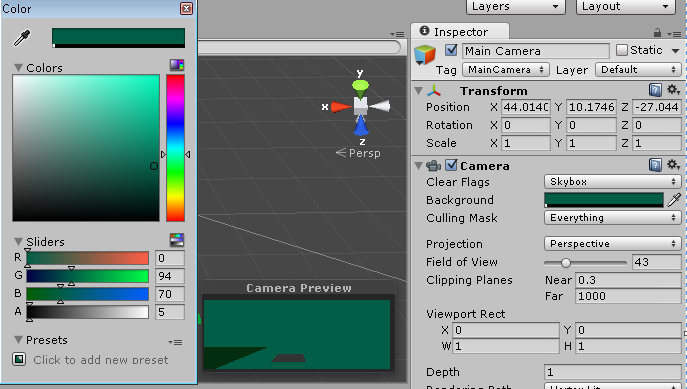Image resolution: width=687 pixels, height=389 pixels.
Task: Toggle slider mode icon beside Sliders
Action: pyautogui.click(x=177, y=239)
